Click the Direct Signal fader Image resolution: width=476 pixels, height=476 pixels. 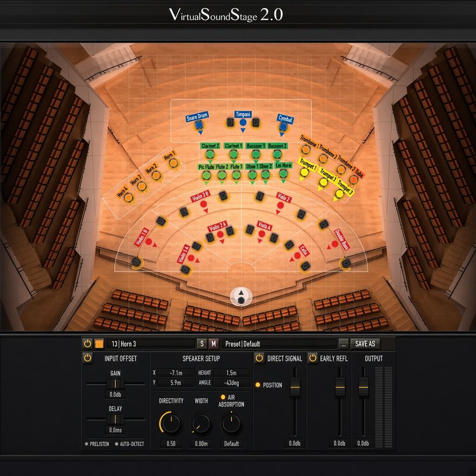click(295, 387)
